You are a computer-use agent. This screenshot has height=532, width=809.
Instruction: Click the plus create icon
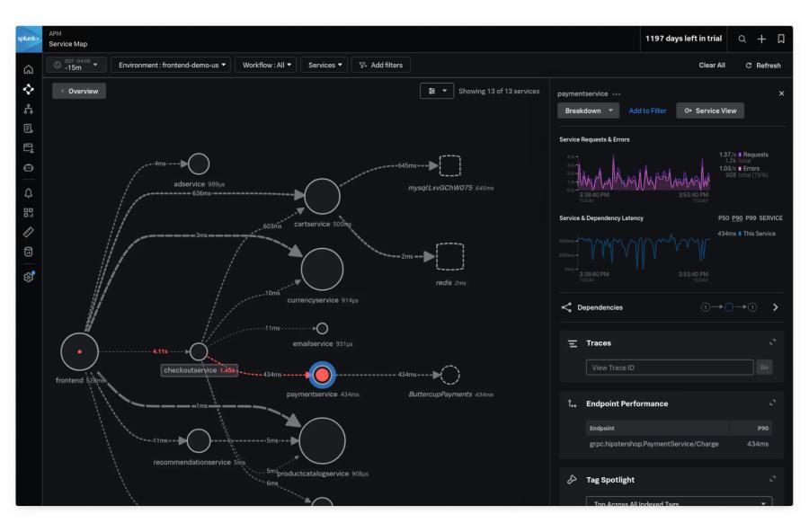761,40
